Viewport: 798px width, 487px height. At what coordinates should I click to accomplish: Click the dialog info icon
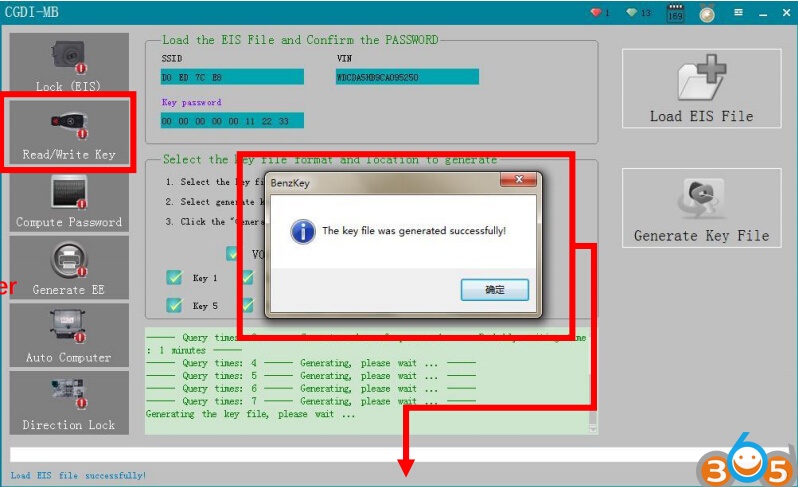click(x=303, y=232)
